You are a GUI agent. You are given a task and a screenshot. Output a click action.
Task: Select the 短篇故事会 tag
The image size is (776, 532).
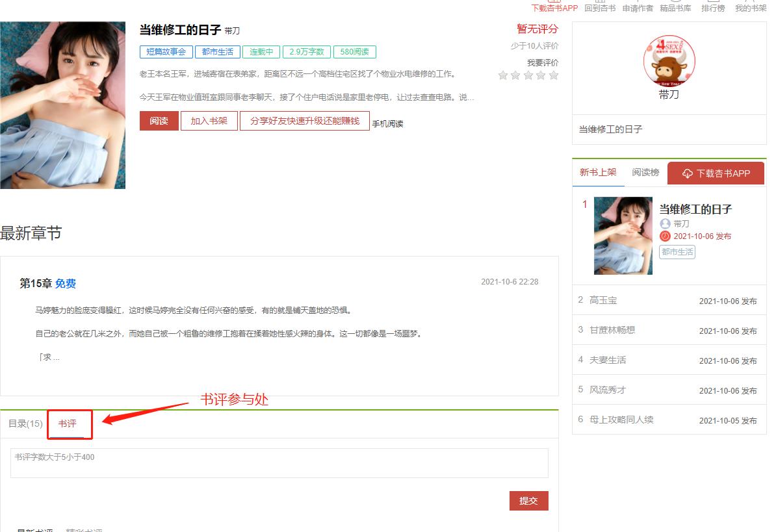pyautogui.click(x=166, y=52)
